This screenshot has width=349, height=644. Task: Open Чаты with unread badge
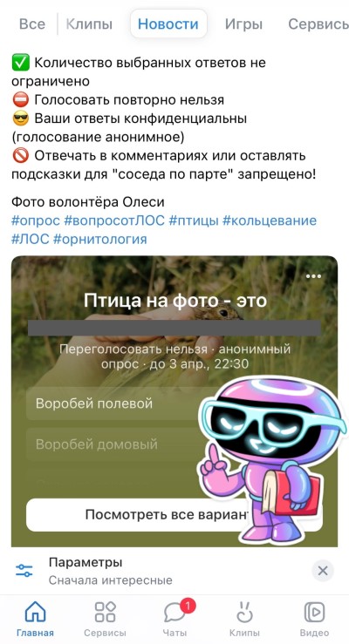[177, 611]
